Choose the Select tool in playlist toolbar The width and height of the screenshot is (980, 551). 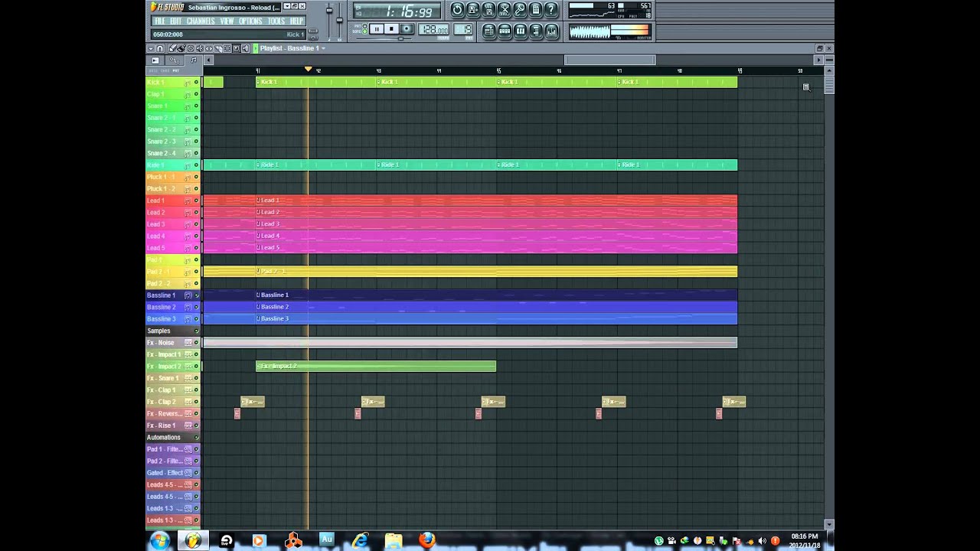pyautogui.click(x=227, y=48)
